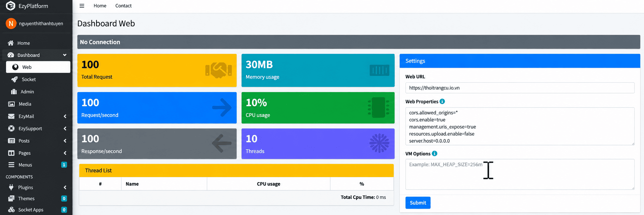Click the Posts newspaper icon
The height and width of the screenshot is (215, 644).
tap(11, 141)
